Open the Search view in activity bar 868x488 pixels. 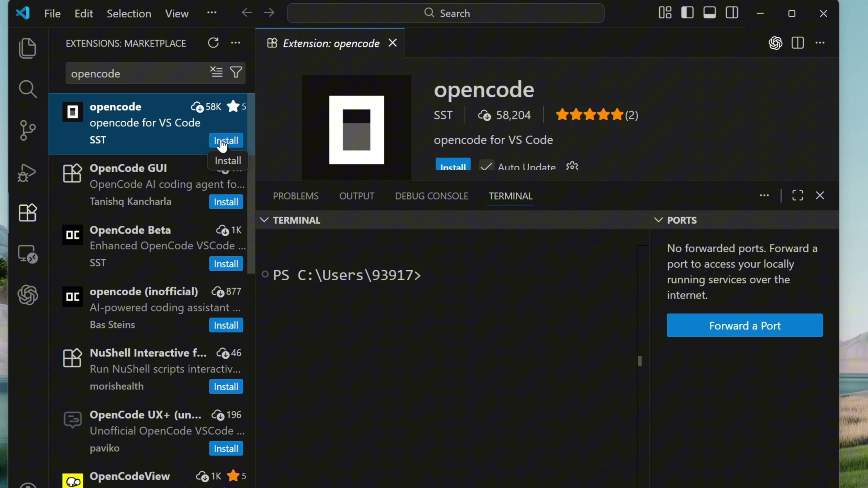[x=28, y=89]
